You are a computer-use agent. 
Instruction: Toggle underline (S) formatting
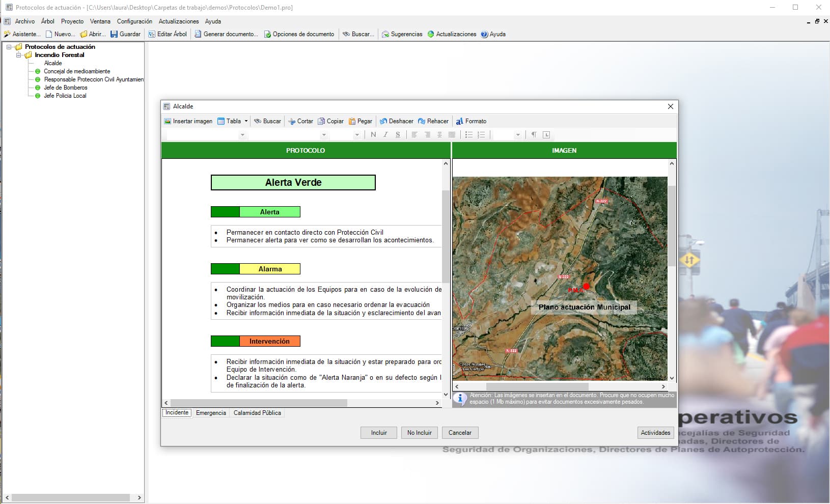pyautogui.click(x=398, y=135)
